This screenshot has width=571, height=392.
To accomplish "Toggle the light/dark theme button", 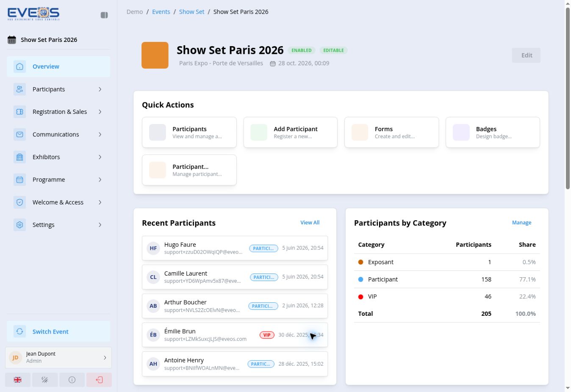I will click(x=45, y=380).
